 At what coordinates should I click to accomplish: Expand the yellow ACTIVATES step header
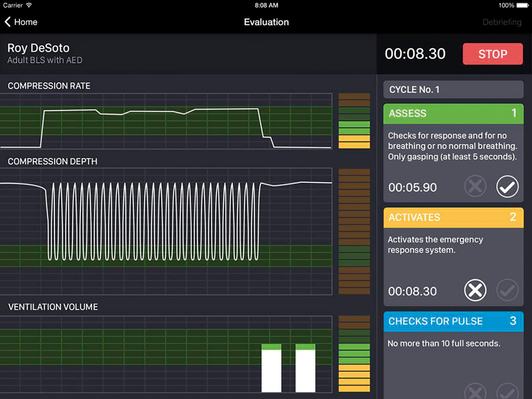point(453,217)
